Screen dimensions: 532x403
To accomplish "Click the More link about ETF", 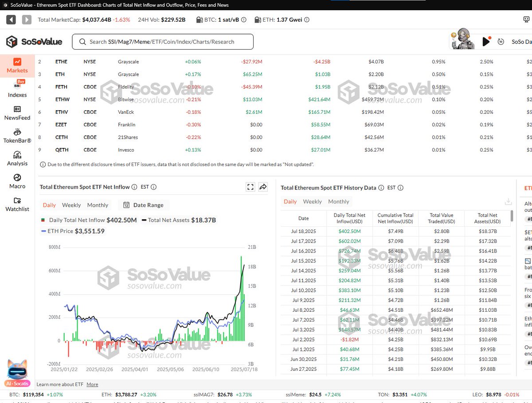I will (92, 384).
